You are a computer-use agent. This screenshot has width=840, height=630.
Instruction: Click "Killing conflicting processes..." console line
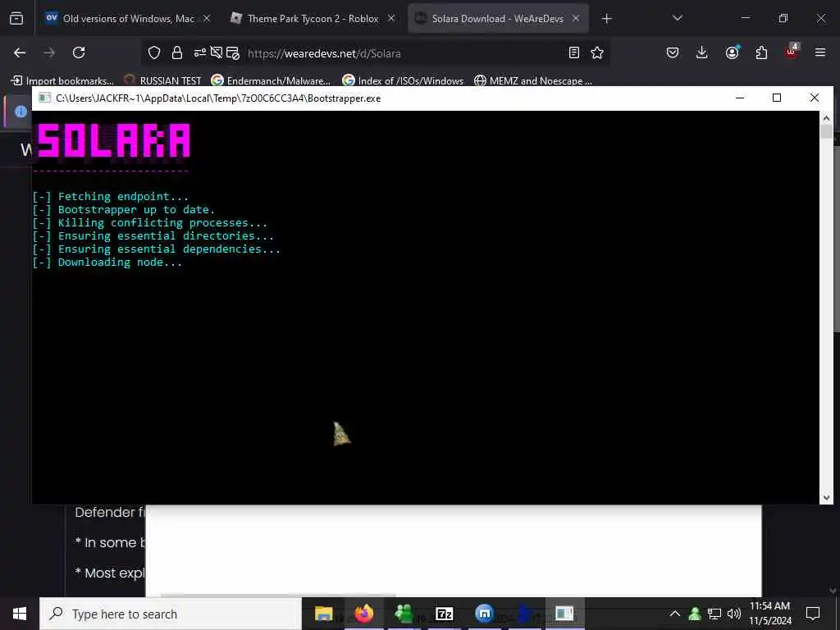(163, 223)
